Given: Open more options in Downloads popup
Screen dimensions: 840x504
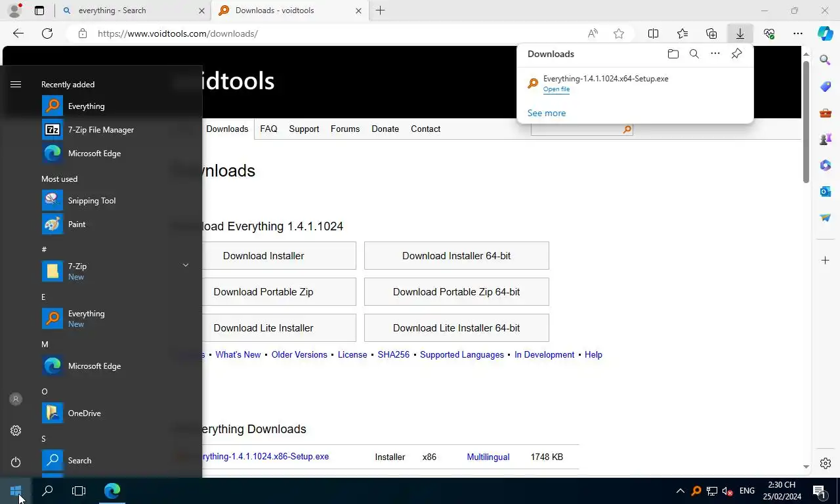Looking at the screenshot, I should [715, 54].
